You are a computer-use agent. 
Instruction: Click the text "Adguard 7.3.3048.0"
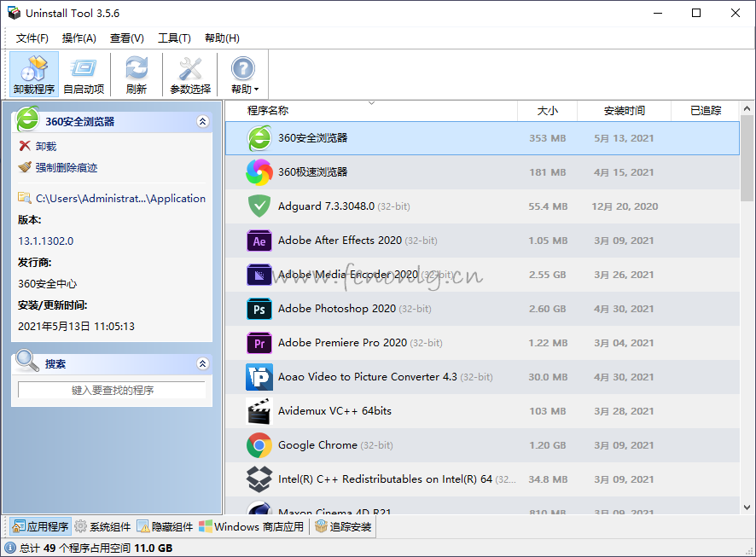point(327,206)
